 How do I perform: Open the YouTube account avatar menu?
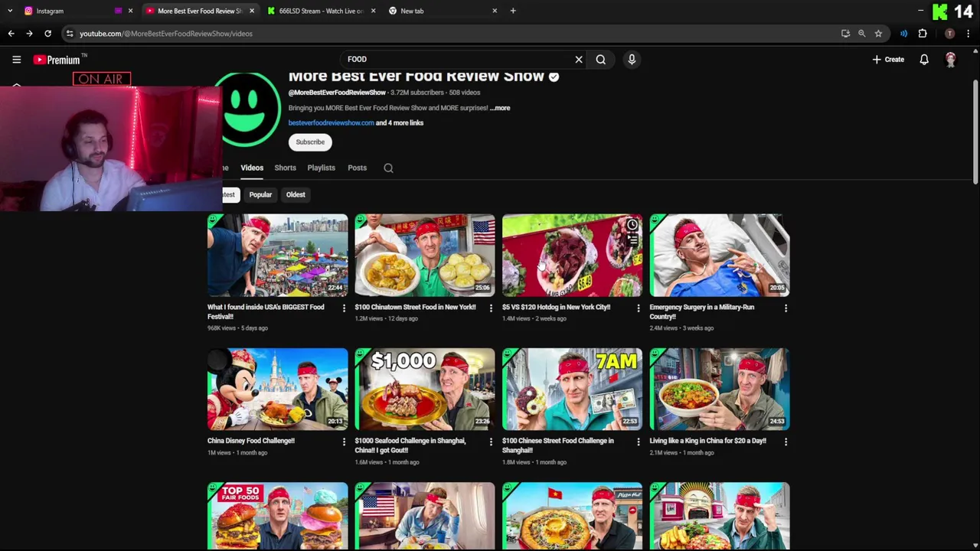951,59
